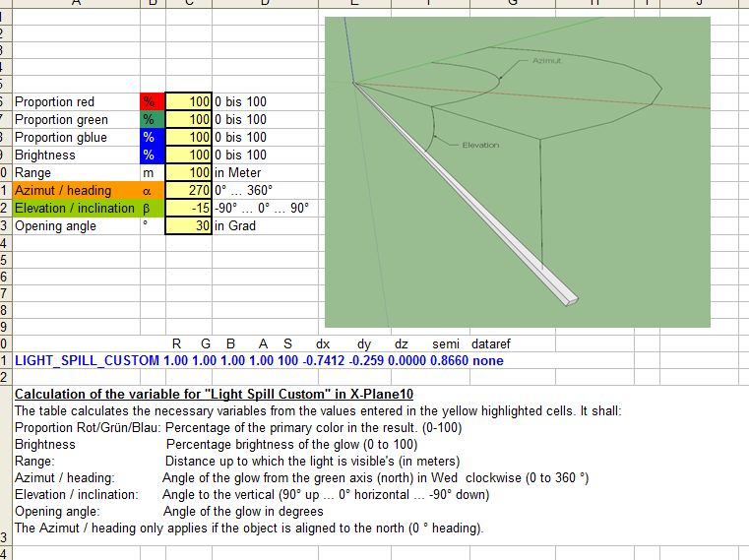749x560 pixels.
Task: Click the dy value -0.259
Action: 366,360
